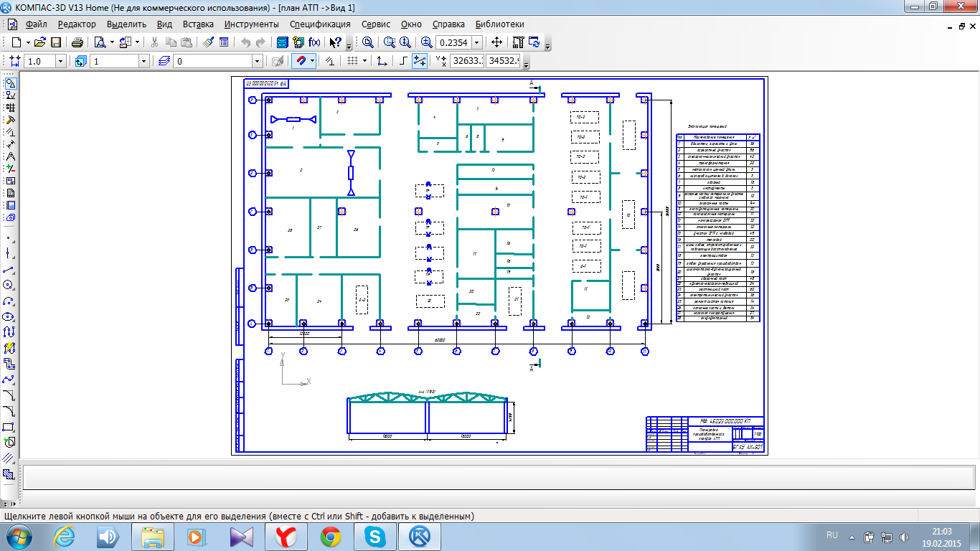This screenshot has height=551, width=980.
Task: Open print preview icon
Action: click(100, 42)
